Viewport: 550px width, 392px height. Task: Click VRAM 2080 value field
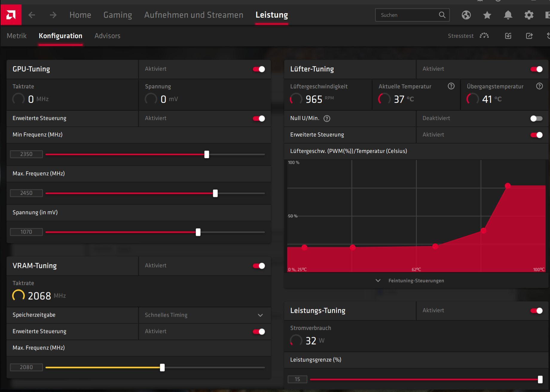[x=26, y=367]
